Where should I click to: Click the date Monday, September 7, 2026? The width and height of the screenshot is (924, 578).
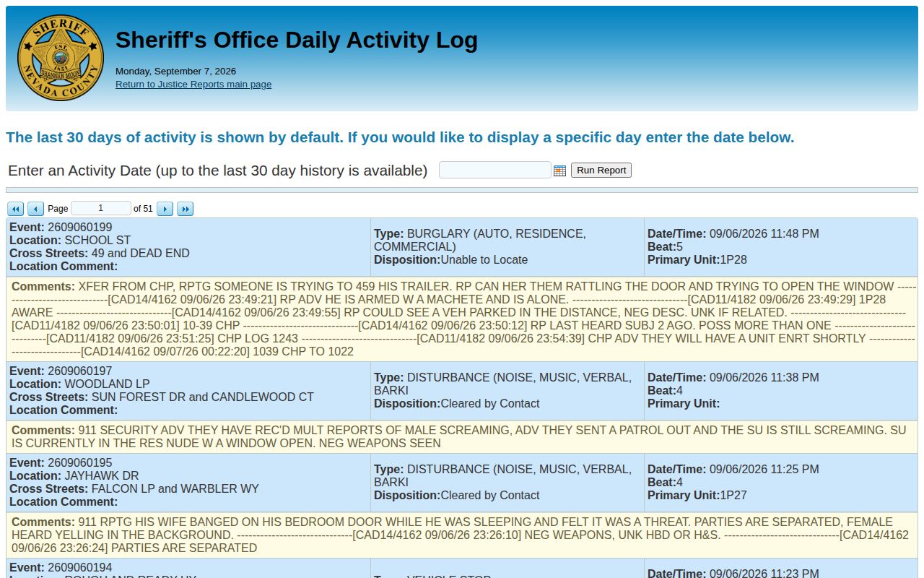(175, 72)
